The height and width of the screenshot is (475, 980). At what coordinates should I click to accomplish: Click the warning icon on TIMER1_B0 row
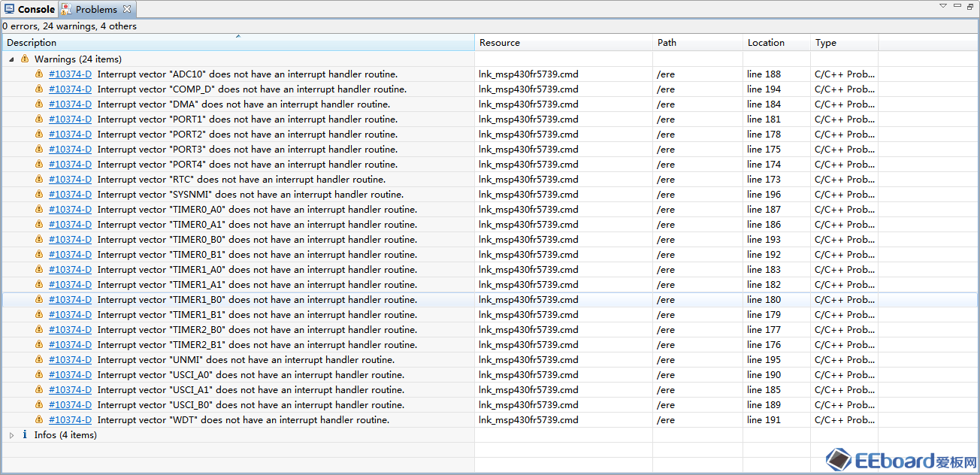[x=39, y=299]
